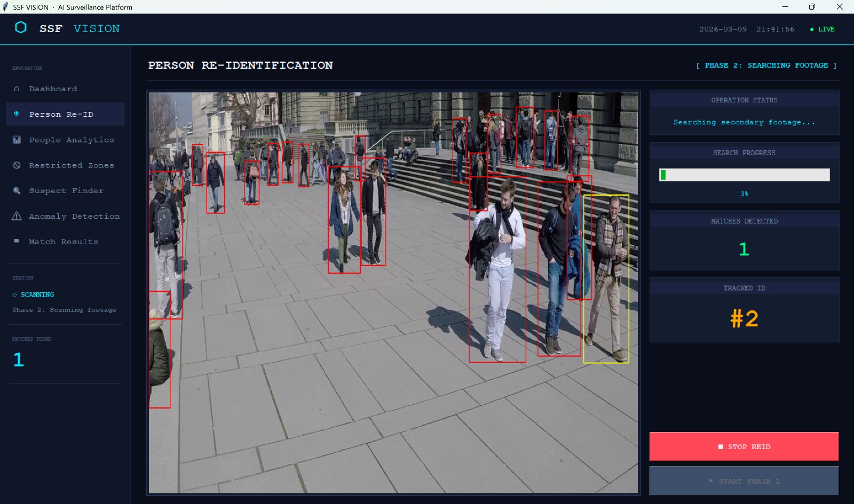Select the Dashboard navigation entry
Viewport: 854px width, 504px height.
coord(53,89)
